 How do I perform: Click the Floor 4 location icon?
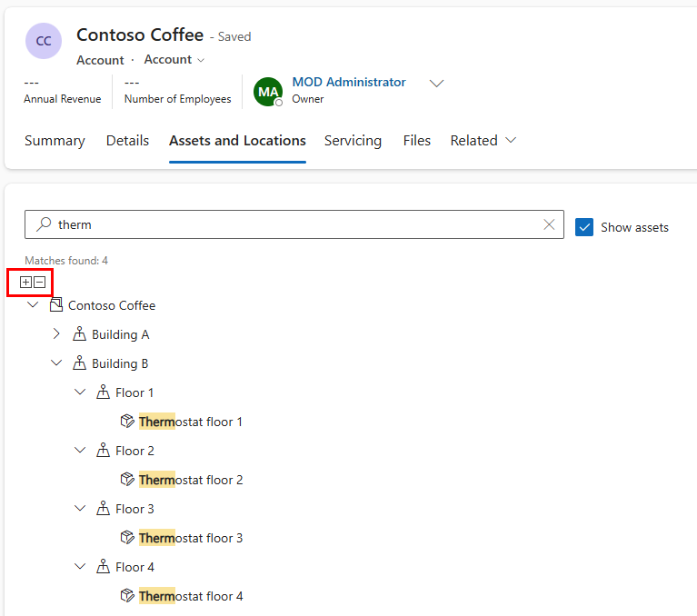pos(103,567)
